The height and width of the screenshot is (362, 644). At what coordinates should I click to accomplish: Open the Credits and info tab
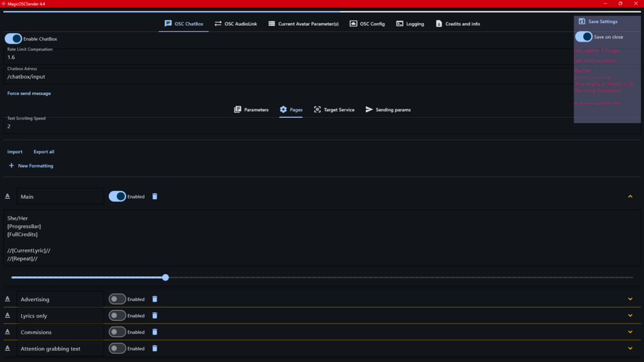(x=458, y=24)
